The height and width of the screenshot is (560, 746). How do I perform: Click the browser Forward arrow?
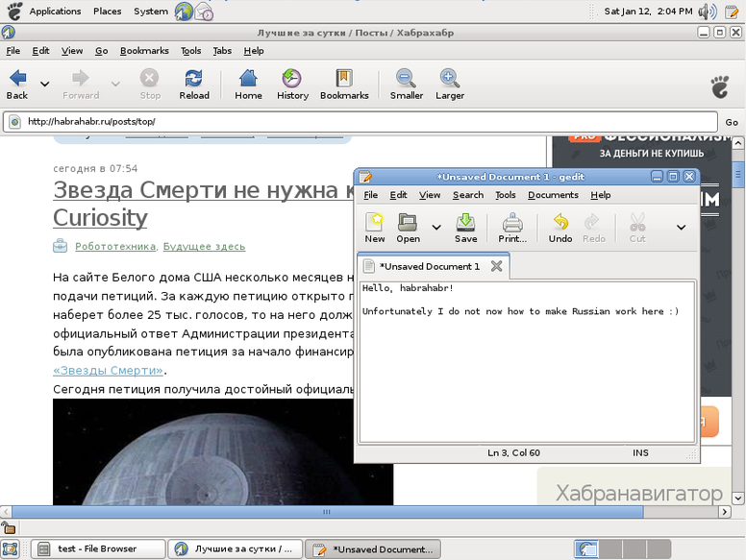click(x=81, y=85)
